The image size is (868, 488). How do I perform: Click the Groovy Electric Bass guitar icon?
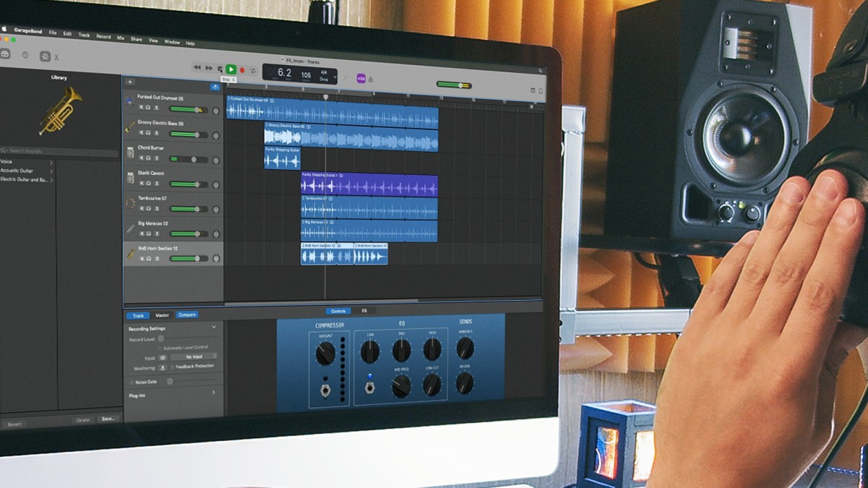(x=130, y=128)
